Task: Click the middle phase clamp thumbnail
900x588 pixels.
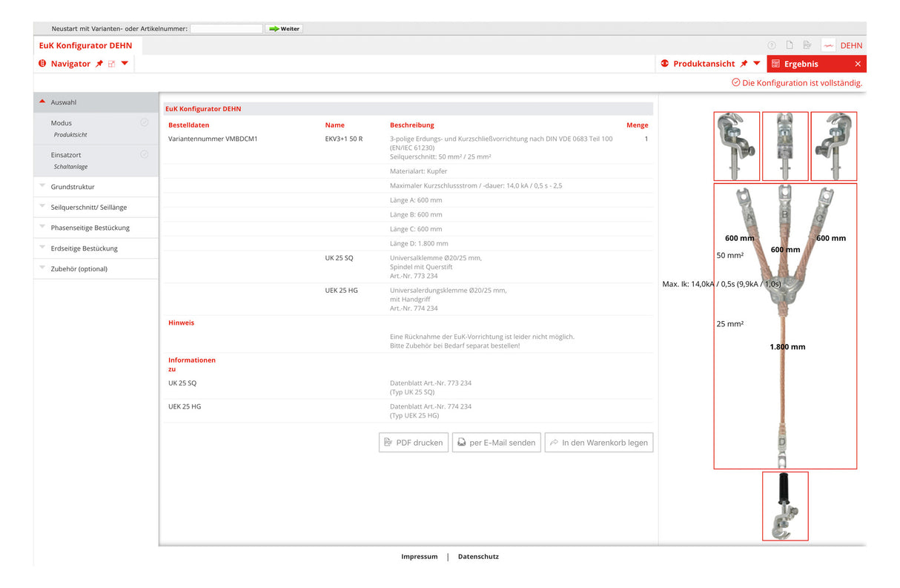Action: (x=785, y=146)
